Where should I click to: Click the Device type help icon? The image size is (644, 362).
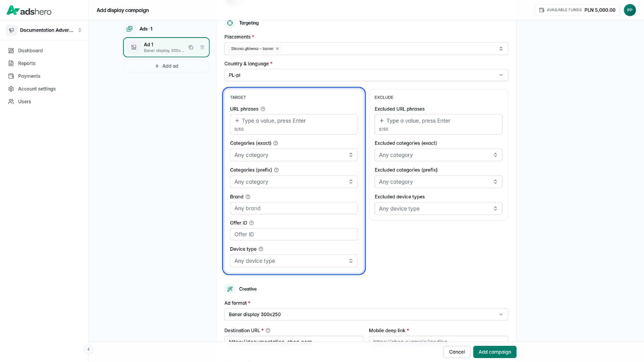261,249
